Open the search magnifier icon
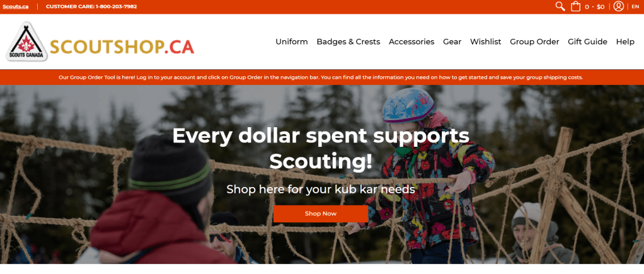This screenshot has height=274, width=644. (x=560, y=6)
